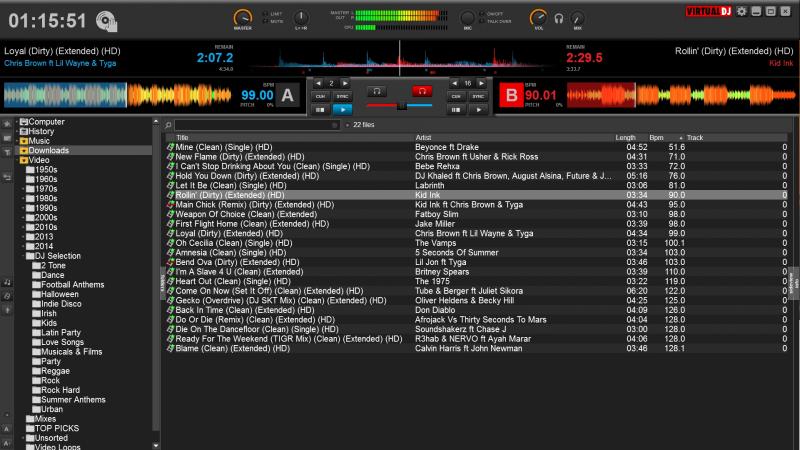
Task: Select deck B using the red B button
Action: pyautogui.click(x=511, y=95)
